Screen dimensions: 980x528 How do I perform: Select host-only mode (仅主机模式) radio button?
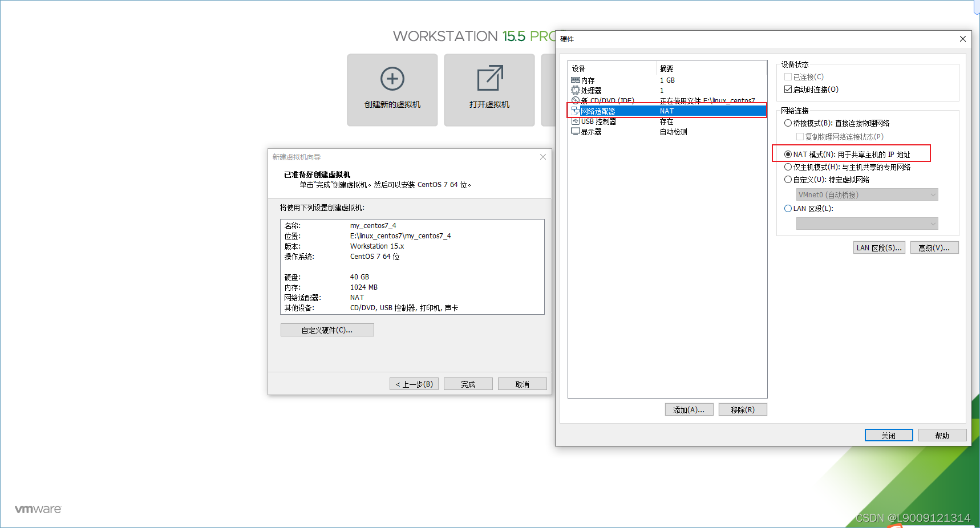(x=788, y=167)
